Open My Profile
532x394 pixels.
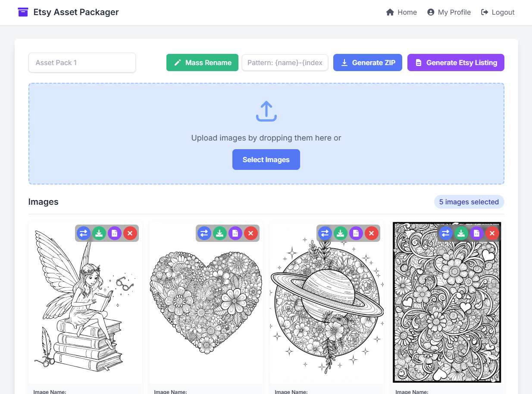[449, 12]
